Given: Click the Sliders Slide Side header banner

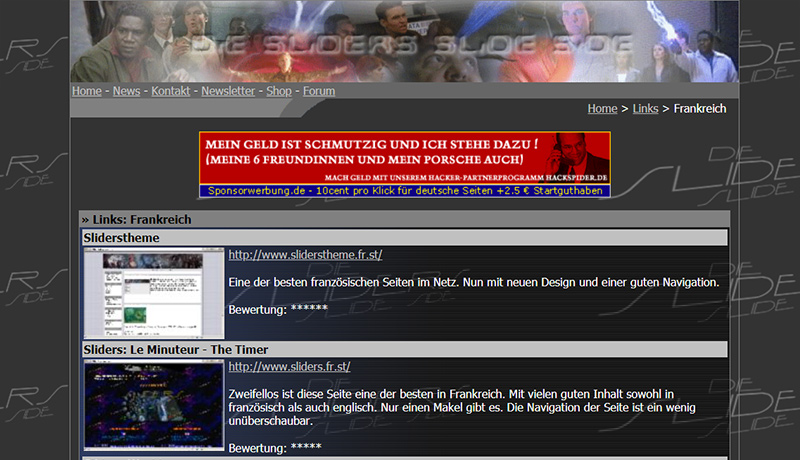Looking at the screenshot, I should 405,41.
